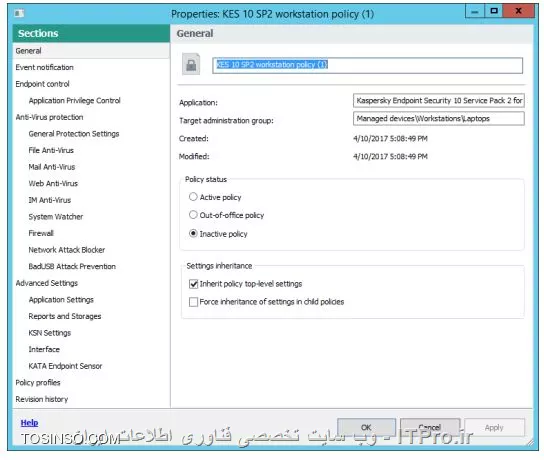Select Mail Anti-Virus section

(x=52, y=167)
